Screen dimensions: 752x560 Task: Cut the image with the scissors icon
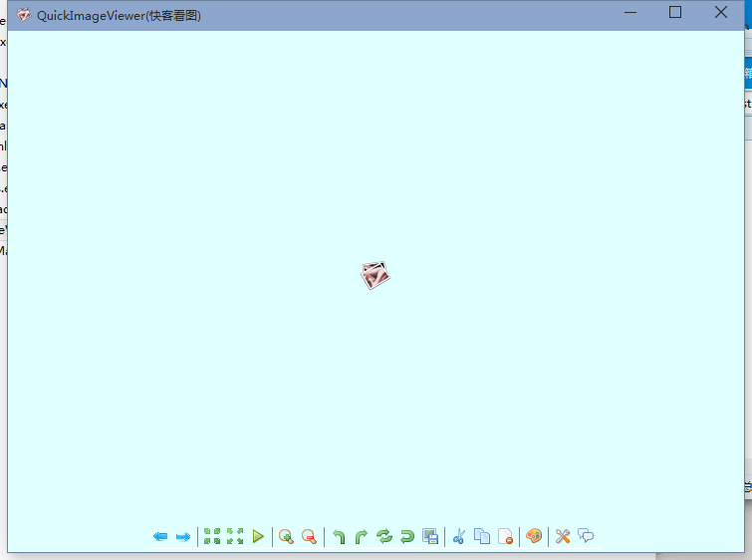pos(459,536)
